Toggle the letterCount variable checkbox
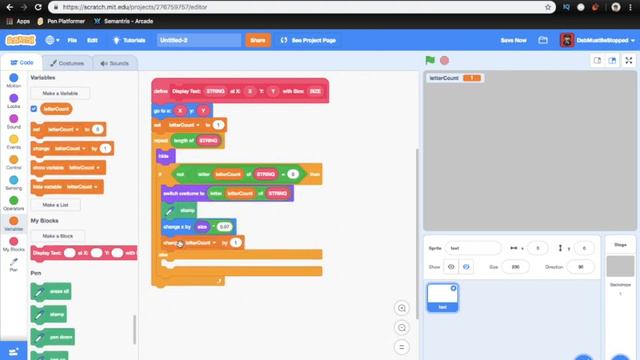 click(x=34, y=109)
